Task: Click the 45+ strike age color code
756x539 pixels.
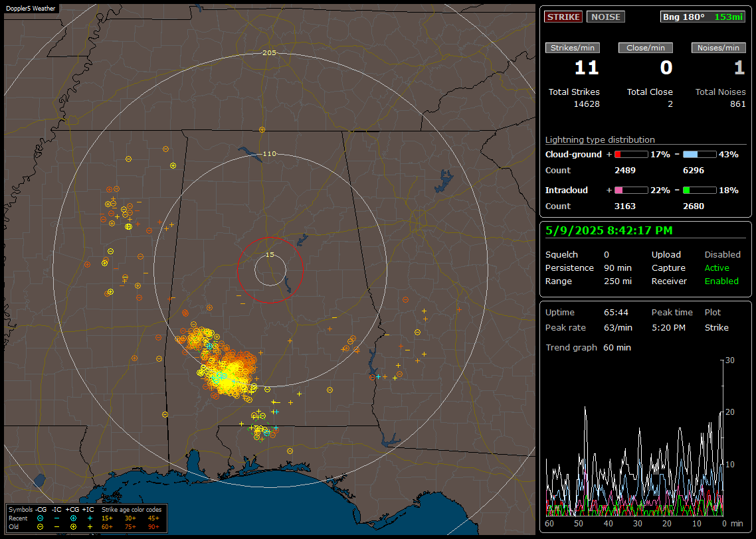Action: pos(153,518)
